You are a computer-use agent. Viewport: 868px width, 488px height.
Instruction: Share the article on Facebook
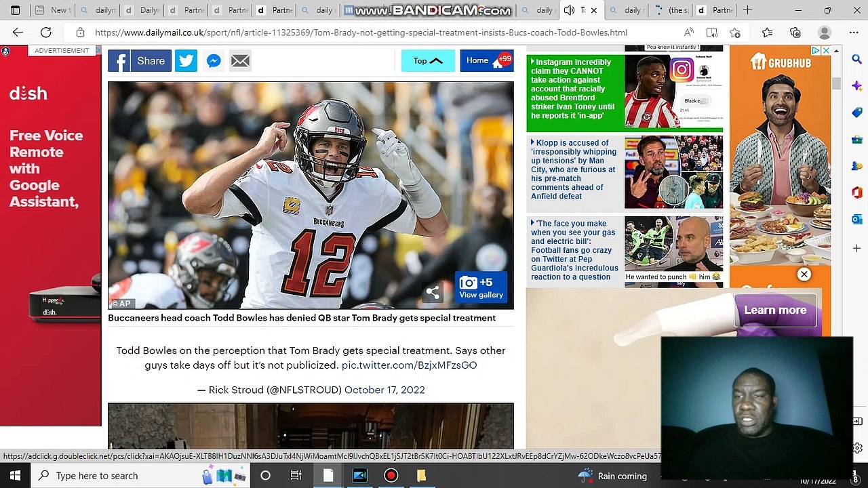(139, 60)
